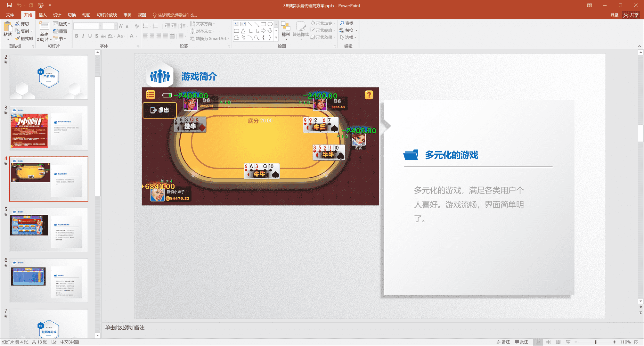Toggle the Notes (备注) pane
Image resolution: width=644 pixels, height=346 pixels.
pos(503,342)
